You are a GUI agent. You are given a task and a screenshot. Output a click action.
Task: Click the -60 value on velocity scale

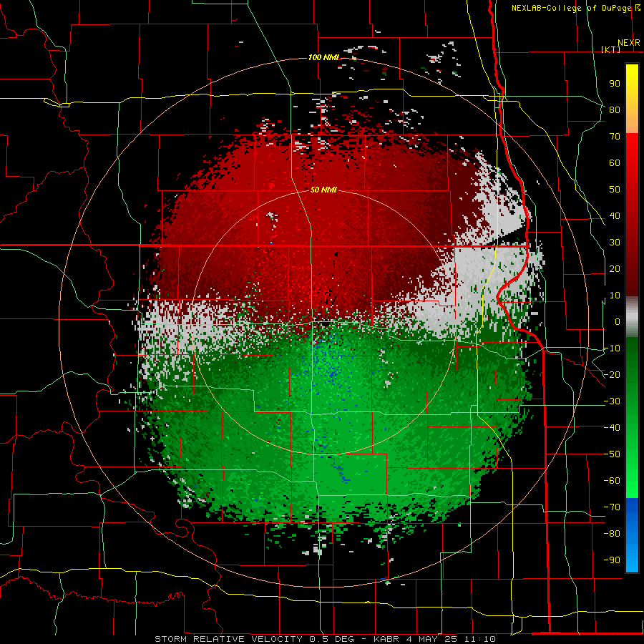(612, 481)
